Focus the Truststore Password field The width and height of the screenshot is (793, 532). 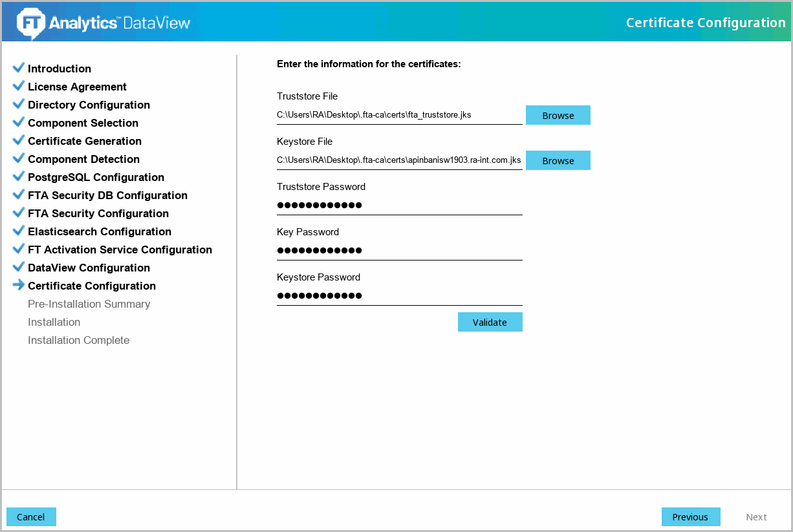399,206
